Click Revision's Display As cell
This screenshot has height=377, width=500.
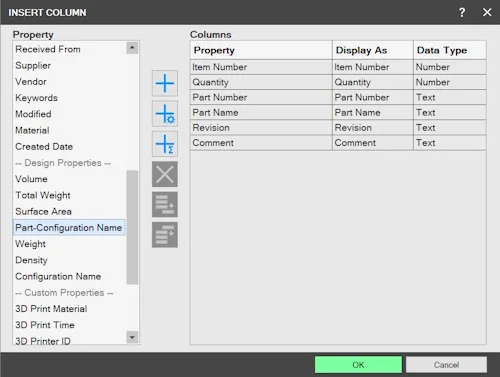pos(373,128)
